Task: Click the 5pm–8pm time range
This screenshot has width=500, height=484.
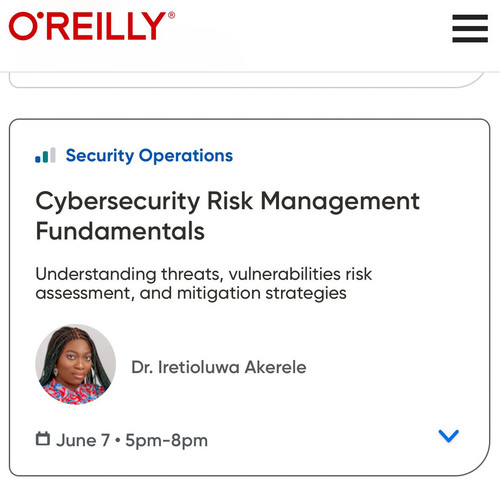Action: coord(166,441)
